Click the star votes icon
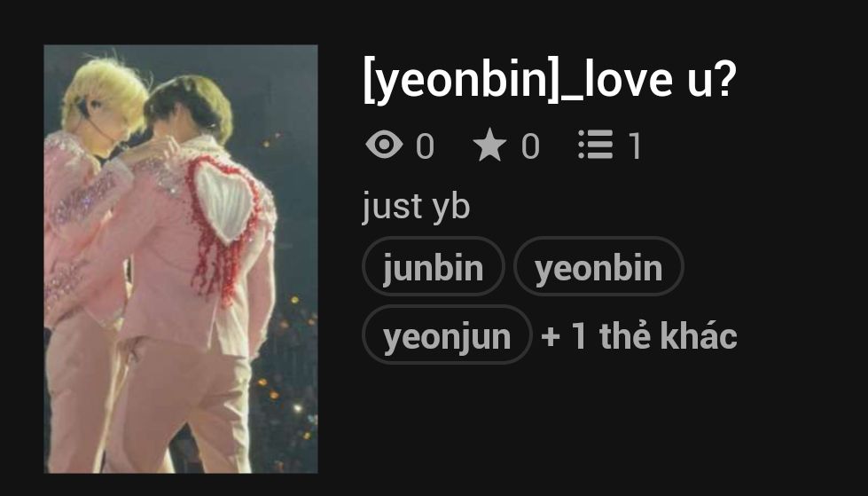 [489, 146]
